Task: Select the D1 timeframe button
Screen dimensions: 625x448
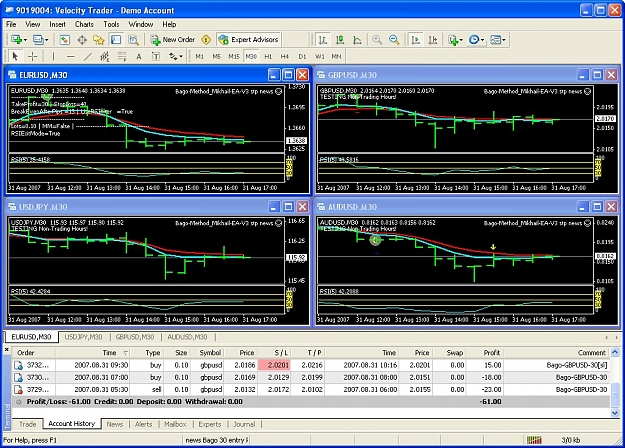Action: coord(303,57)
